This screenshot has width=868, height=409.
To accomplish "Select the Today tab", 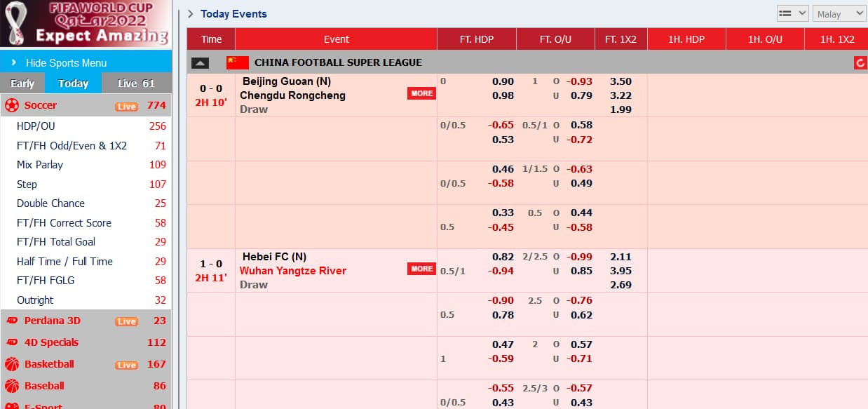I will click(74, 83).
